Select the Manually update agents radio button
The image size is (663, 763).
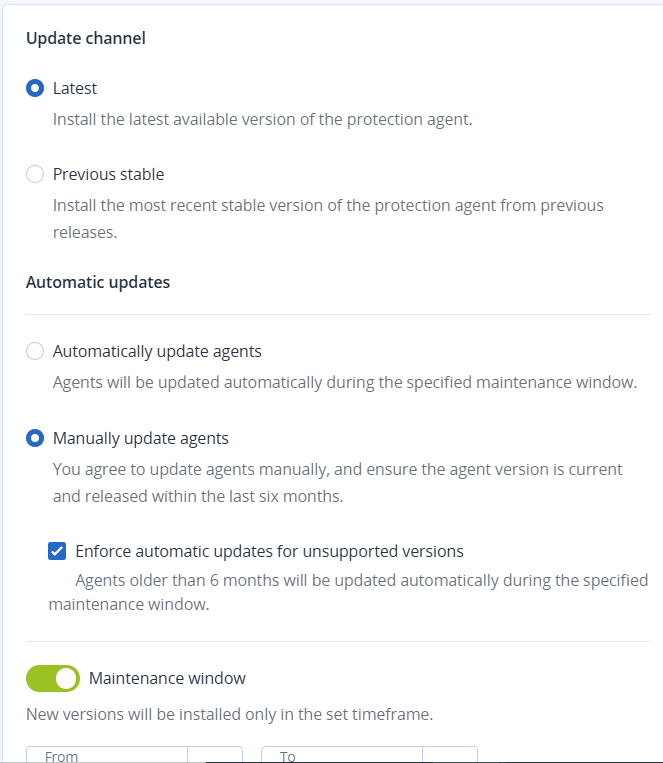click(35, 438)
